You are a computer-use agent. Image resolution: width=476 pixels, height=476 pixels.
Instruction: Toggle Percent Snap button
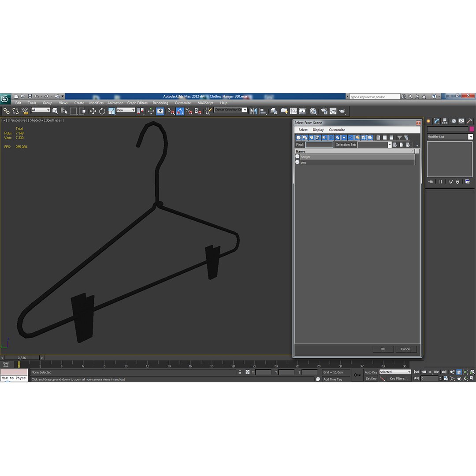(x=189, y=112)
